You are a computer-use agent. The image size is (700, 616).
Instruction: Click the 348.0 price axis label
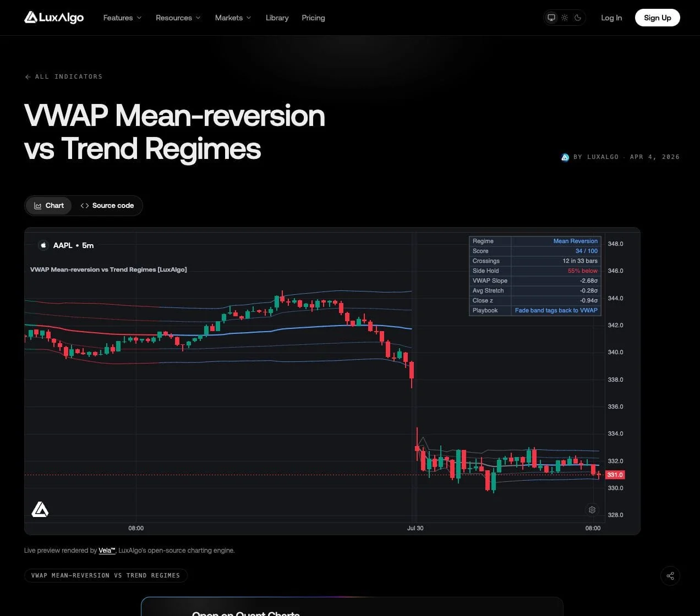(x=615, y=244)
